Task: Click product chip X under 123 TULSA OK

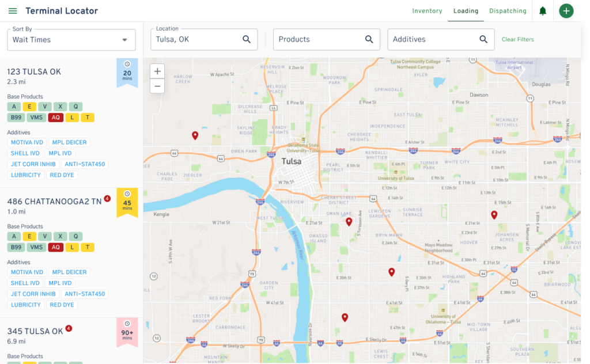Action: click(x=60, y=107)
